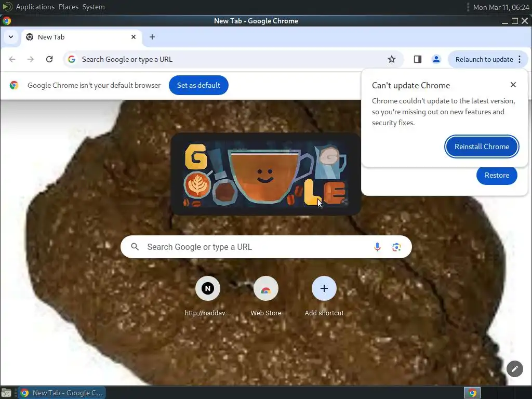Click the Relaunch to update button
532x399 pixels.
484,59
